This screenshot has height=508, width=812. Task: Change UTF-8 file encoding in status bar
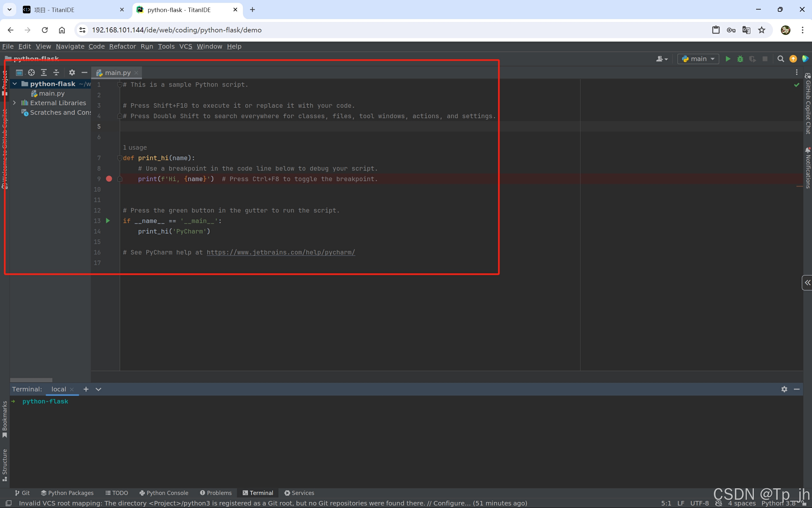[x=700, y=503]
